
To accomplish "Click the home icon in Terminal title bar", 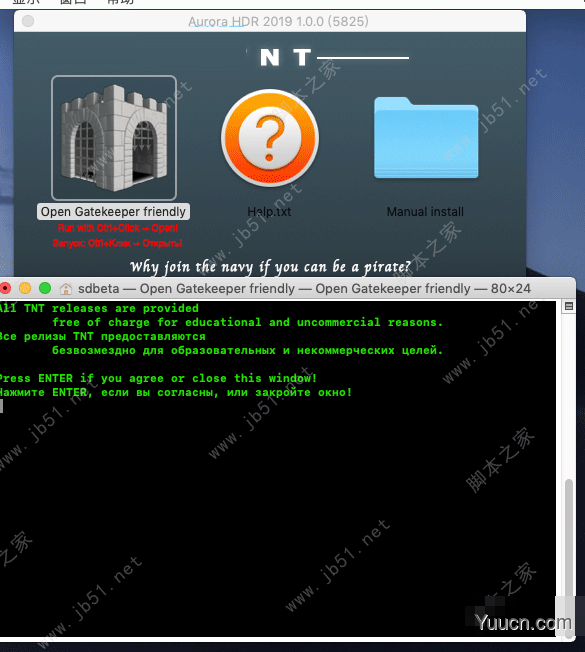I will pos(66,289).
